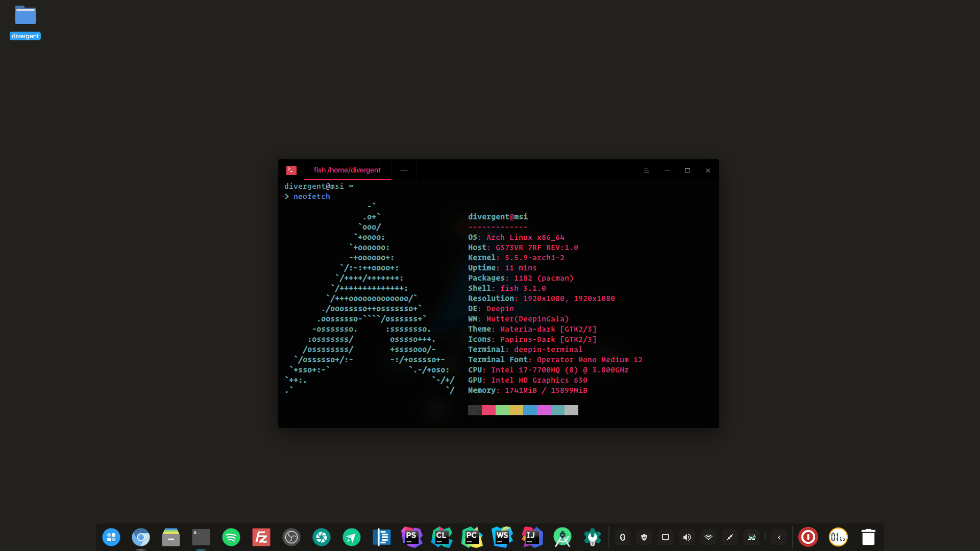
Task: Launch PyCharm from the dock
Action: [x=472, y=537]
